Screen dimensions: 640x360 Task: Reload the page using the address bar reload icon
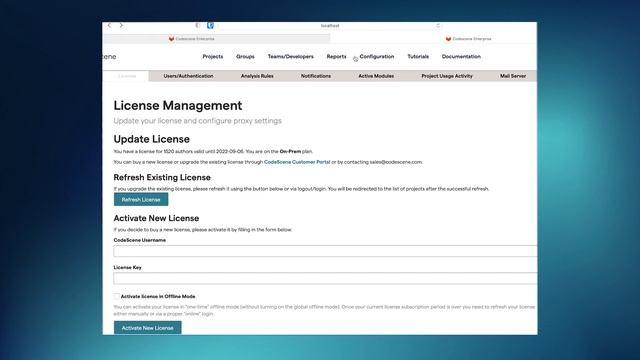pyautogui.click(x=438, y=25)
